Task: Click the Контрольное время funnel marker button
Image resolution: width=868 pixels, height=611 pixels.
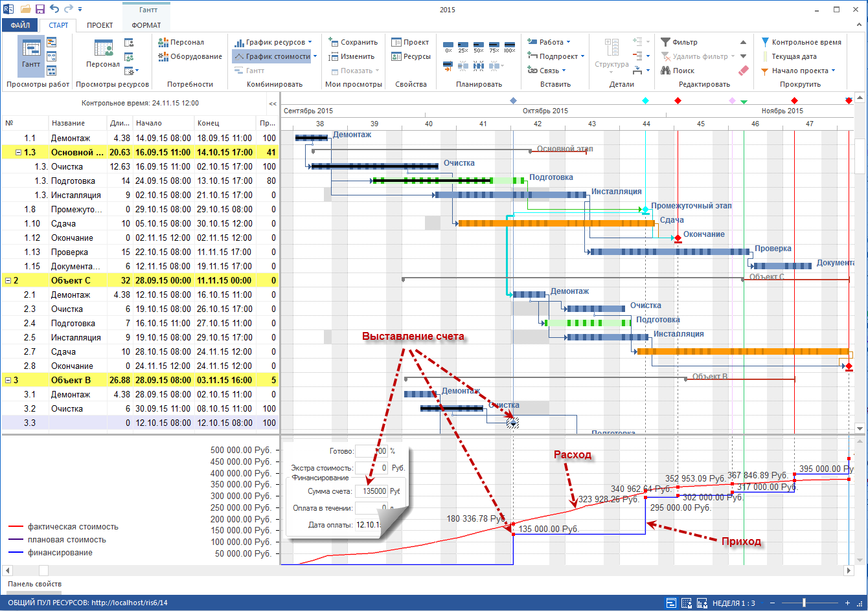Action: [x=801, y=42]
